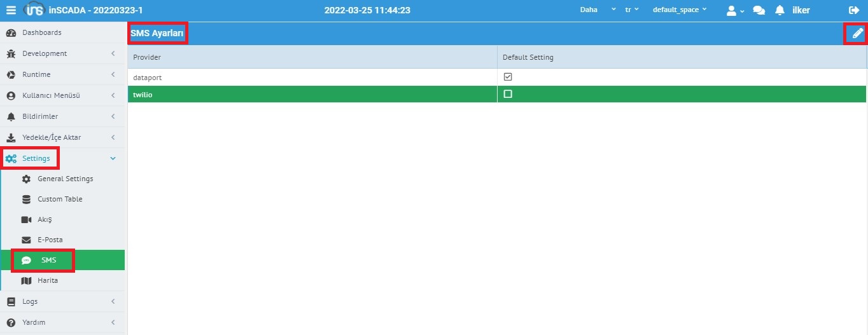This screenshot has width=868, height=335.
Task: Click the inSCADA cloud logo
Action: click(x=33, y=10)
